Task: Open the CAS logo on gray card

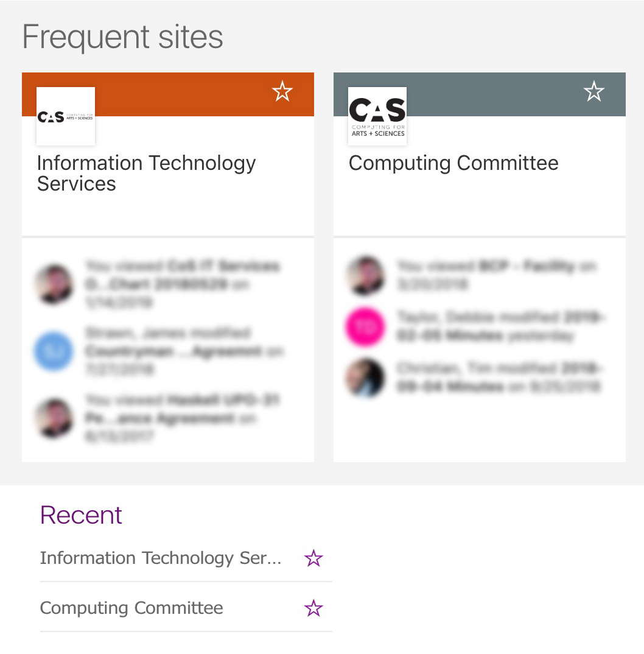Action: pyautogui.click(x=377, y=116)
